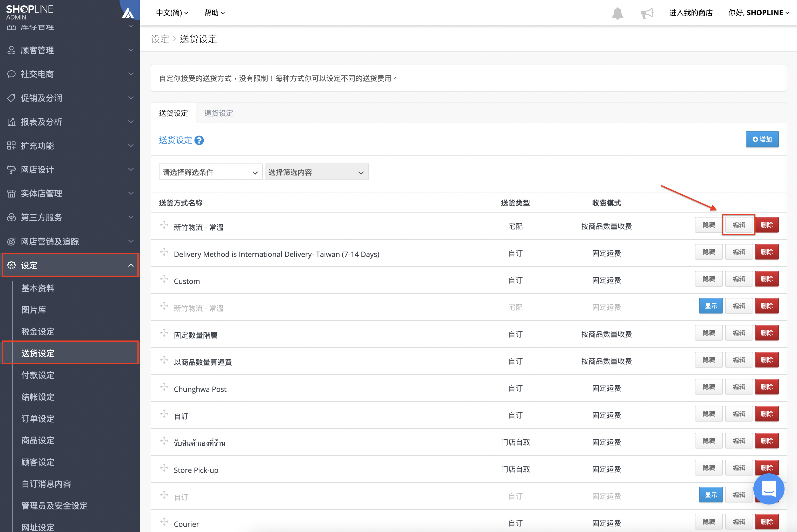Open 付款设定 in the settings submenu
This screenshot has width=797, height=532.
38,375
